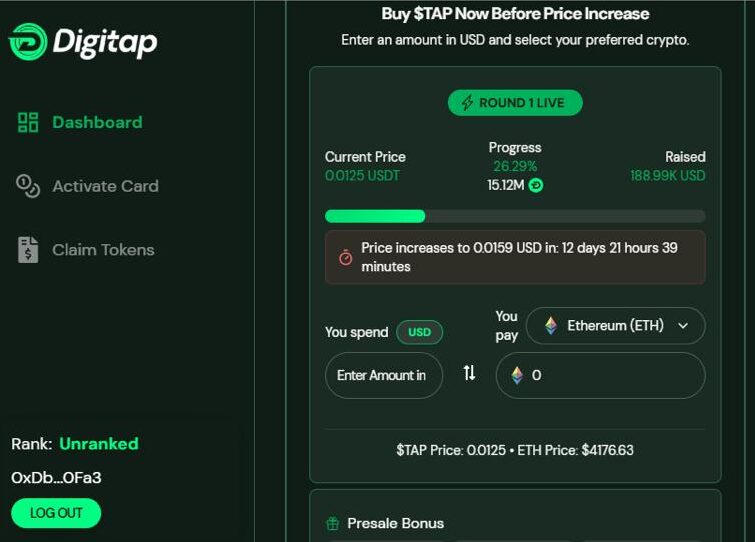
Task: Click the TAP token icon beside 15.12M
Action: click(536, 185)
